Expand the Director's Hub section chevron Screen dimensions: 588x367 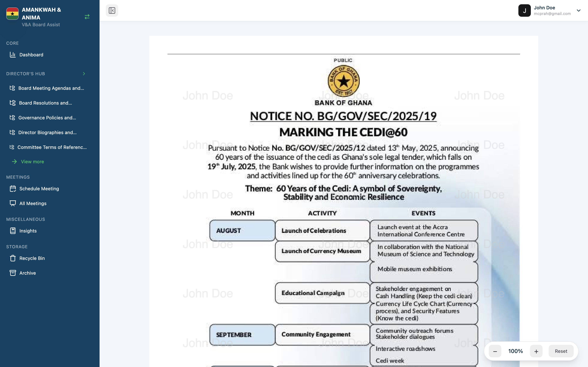tap(84, 74)
